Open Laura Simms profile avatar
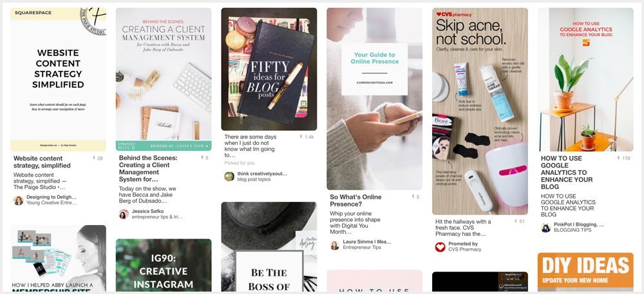This screenshot has height=294, width=644. 335,245
